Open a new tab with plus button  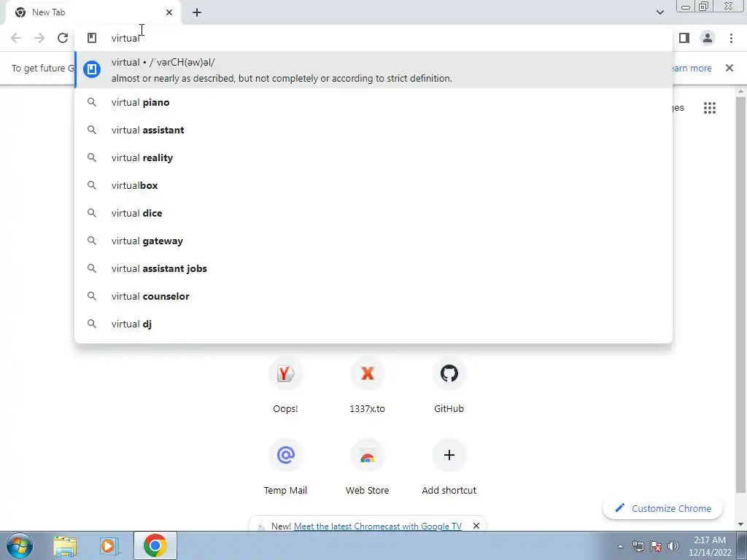(197, 12)
